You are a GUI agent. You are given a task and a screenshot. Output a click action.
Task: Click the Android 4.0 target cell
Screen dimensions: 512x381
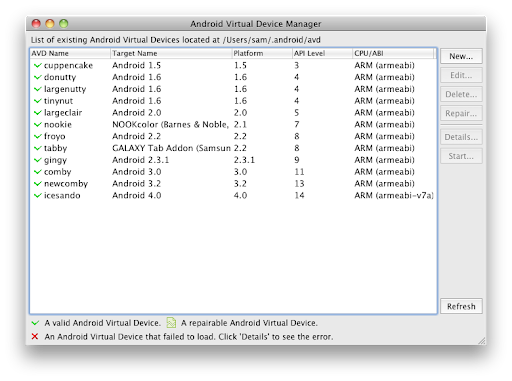[x=137, y=196]
